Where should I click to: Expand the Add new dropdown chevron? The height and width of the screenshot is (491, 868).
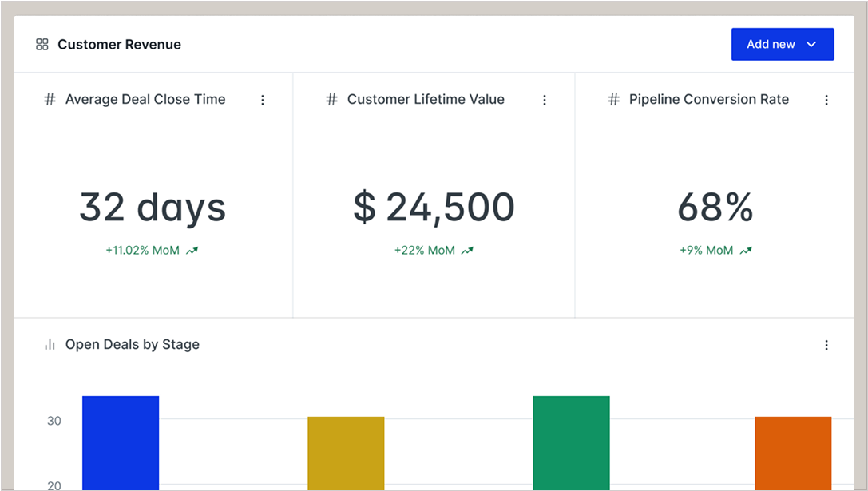[811, 45]
